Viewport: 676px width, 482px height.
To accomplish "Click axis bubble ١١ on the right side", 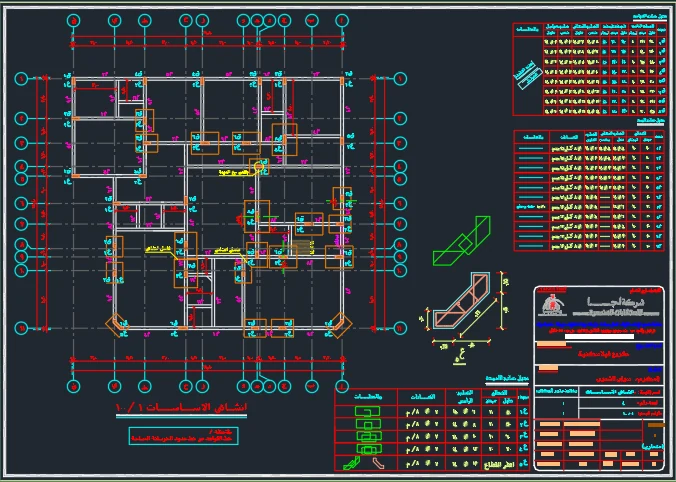I will click(x=401, y=328).
